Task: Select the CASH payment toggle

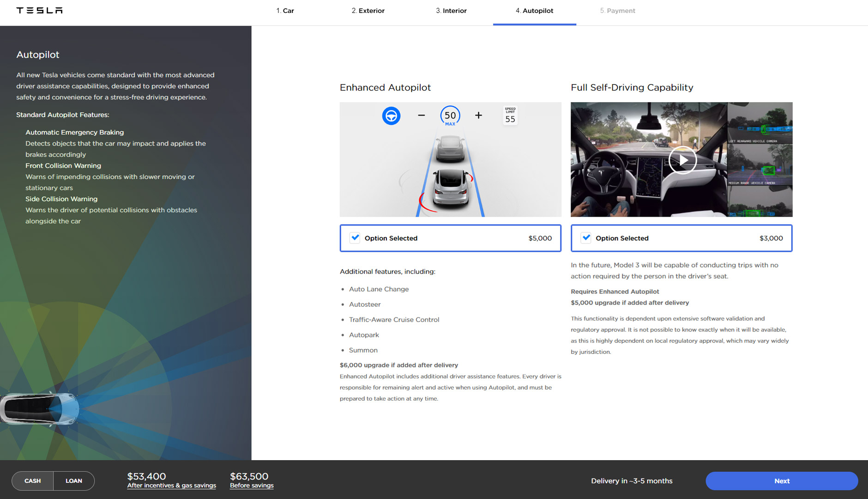Action: 33,481
